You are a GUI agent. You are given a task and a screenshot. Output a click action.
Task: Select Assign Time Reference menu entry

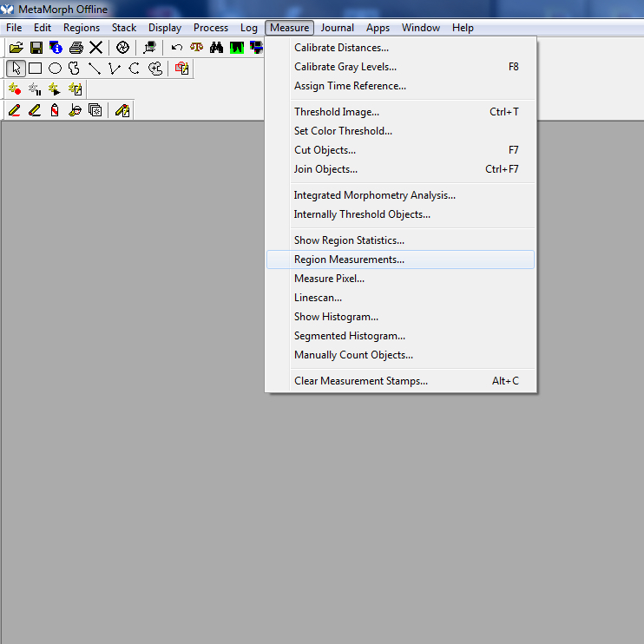tap(400, 86)
